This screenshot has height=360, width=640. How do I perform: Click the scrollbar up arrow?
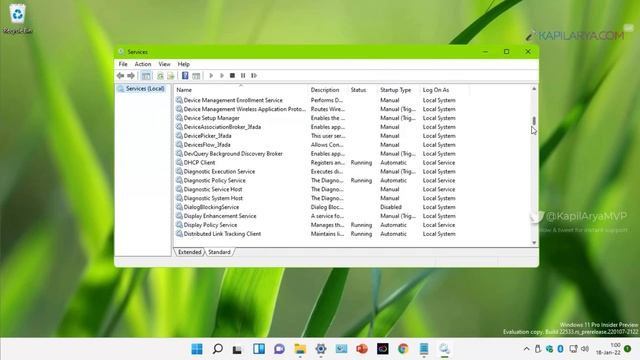tap(534, 89)
